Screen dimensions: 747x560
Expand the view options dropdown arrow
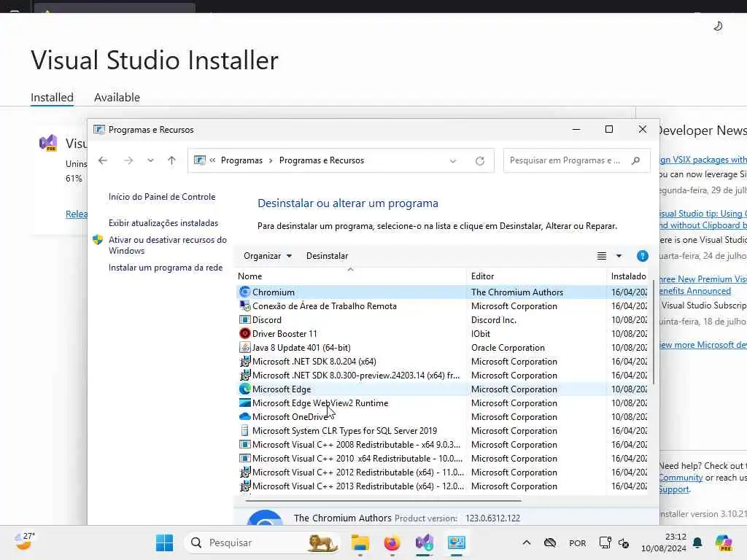[x=619, y=256]
